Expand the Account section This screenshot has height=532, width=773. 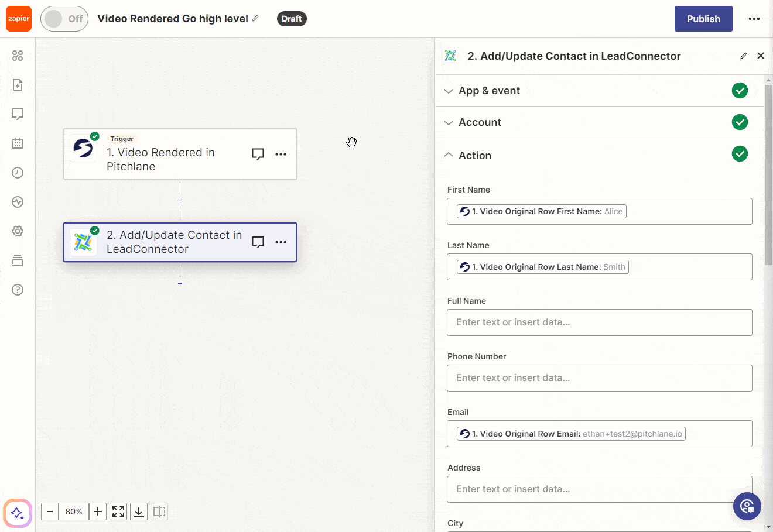(x=599, y=122)
